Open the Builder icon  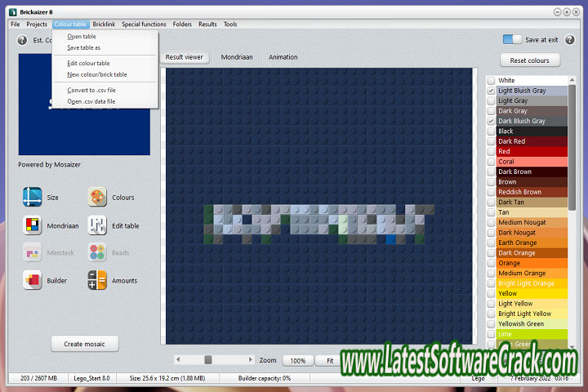coord(32,280)
